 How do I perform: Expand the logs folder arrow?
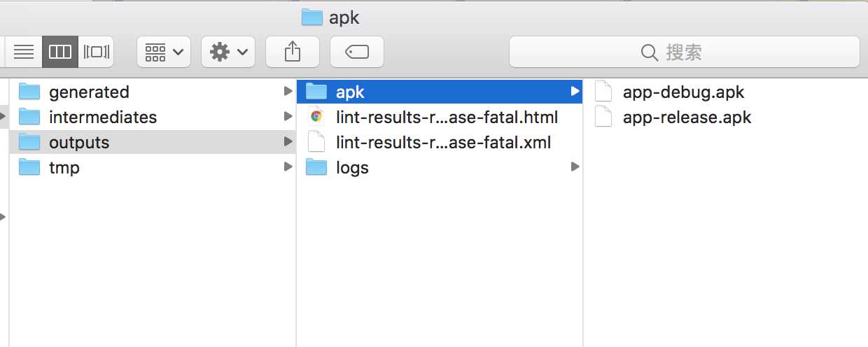click(575, 167)
